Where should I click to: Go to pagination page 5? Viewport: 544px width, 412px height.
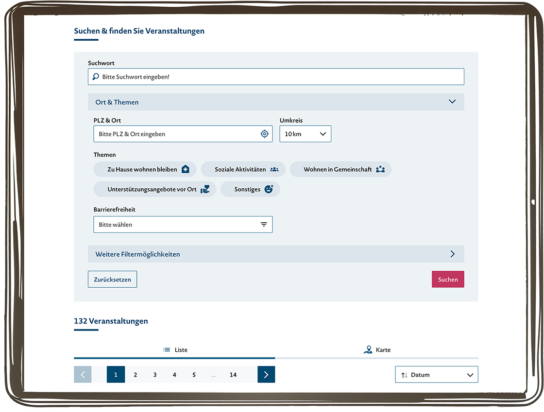pos(194,375)
